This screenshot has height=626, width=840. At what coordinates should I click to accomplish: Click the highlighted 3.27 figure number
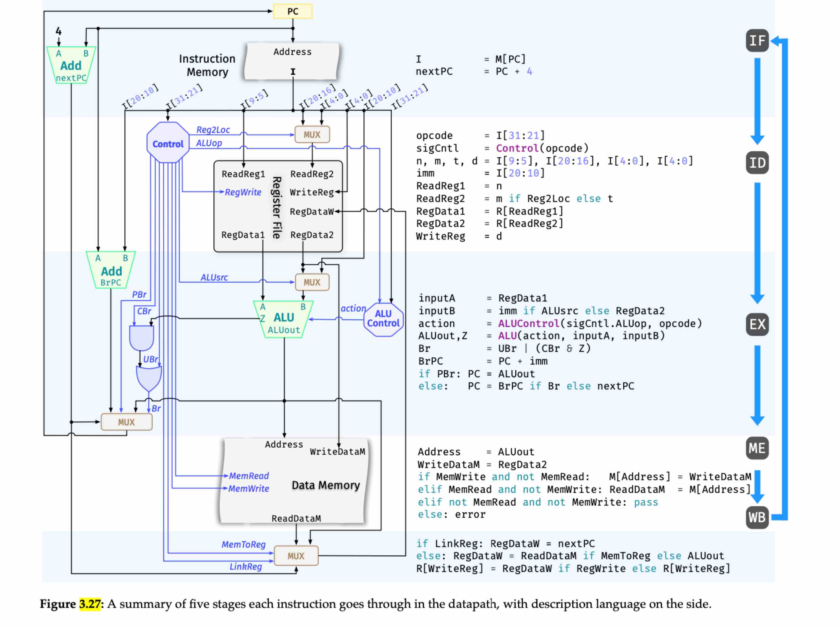pos(90,604)
